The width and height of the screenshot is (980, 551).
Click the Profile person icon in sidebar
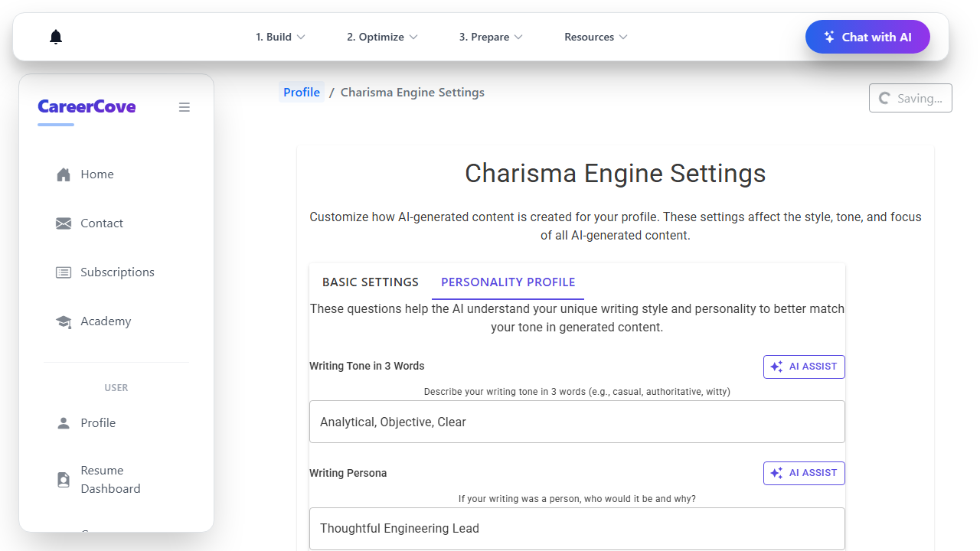(x=64, y=422)
